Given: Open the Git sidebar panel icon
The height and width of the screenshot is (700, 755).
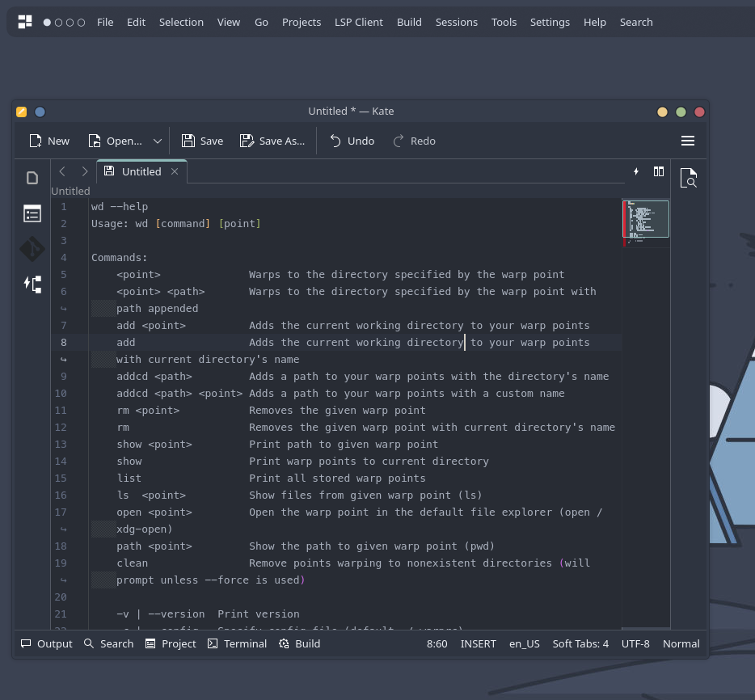Looking at the screenshot, I should point(32,249).
